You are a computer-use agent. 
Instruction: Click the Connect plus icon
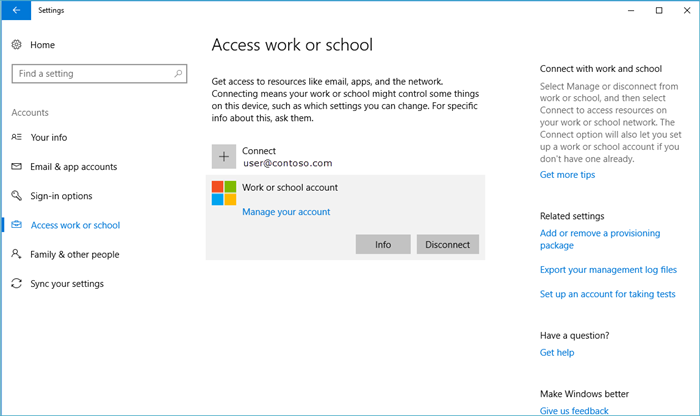[224, 156]
